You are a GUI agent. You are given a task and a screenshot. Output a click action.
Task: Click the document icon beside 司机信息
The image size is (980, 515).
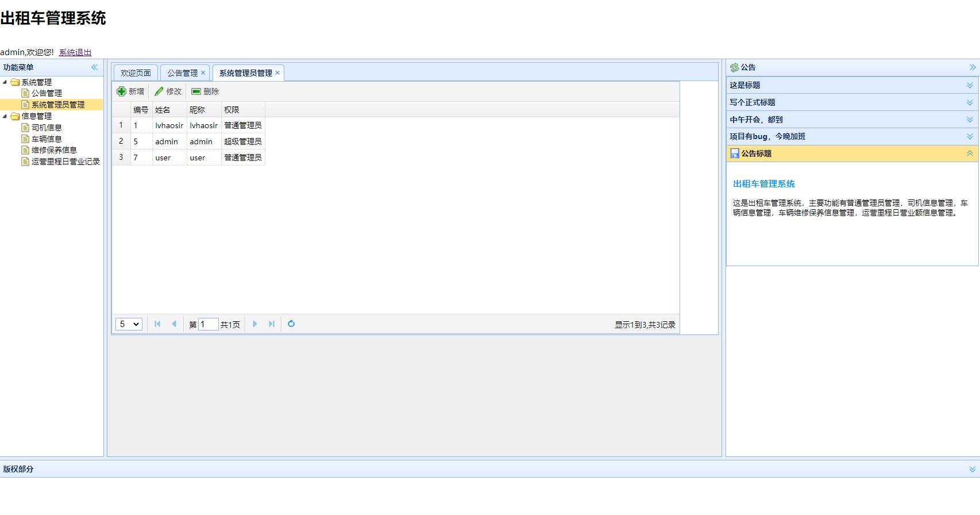click(x=25, y=128)
